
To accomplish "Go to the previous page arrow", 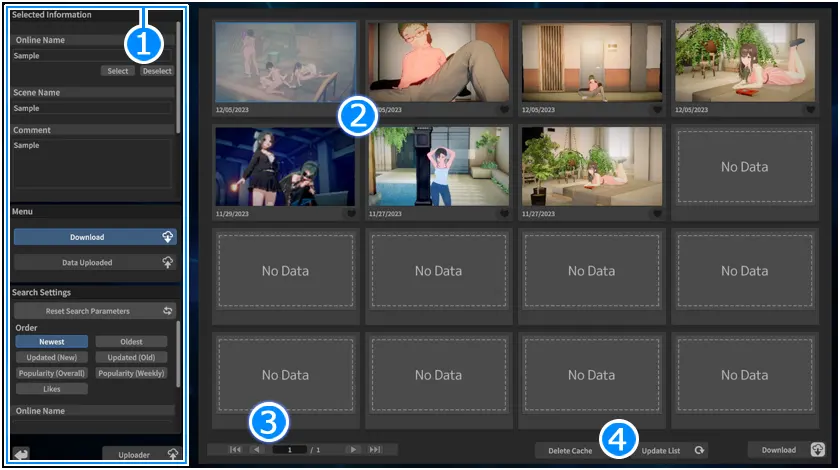I will [x=256, y=450].
